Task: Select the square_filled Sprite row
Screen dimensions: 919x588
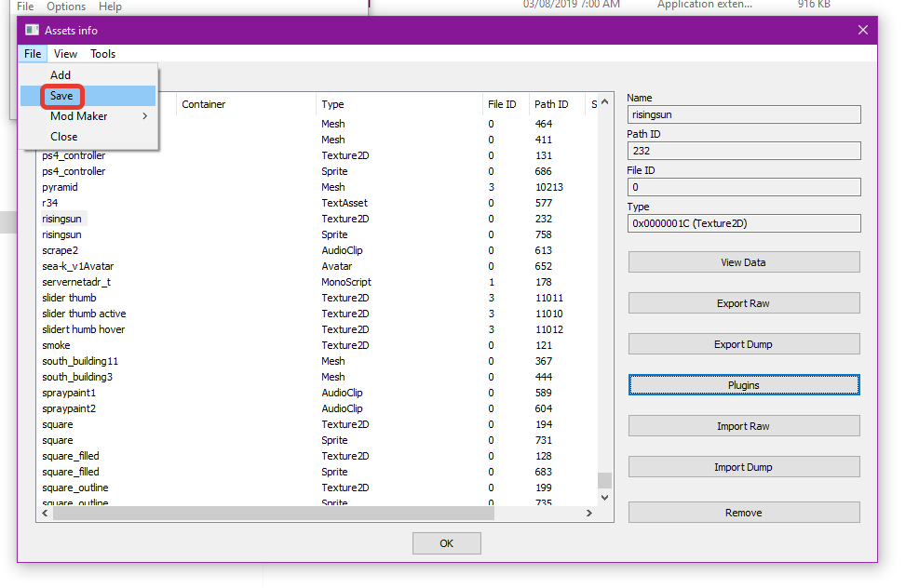Action: [317, 472]
